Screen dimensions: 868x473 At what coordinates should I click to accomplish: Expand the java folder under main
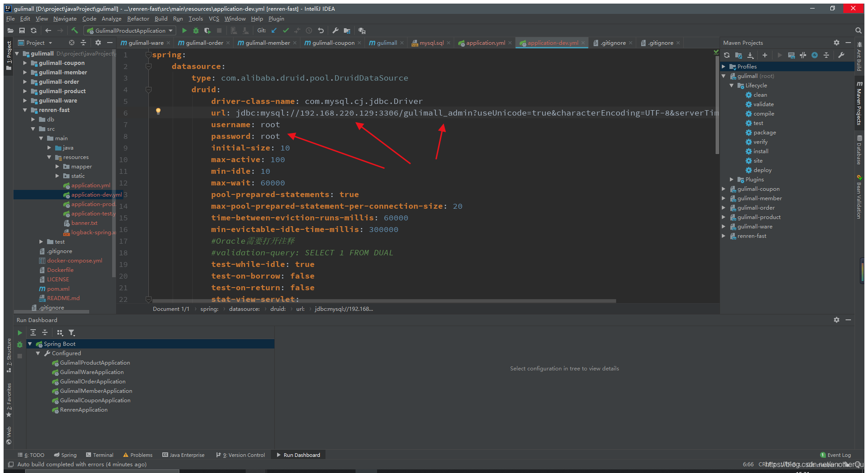point(49,147)
